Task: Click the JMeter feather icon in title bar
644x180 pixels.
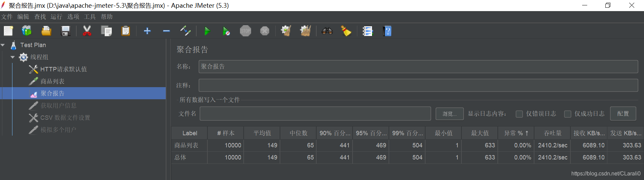Action: tap(3, 5)
